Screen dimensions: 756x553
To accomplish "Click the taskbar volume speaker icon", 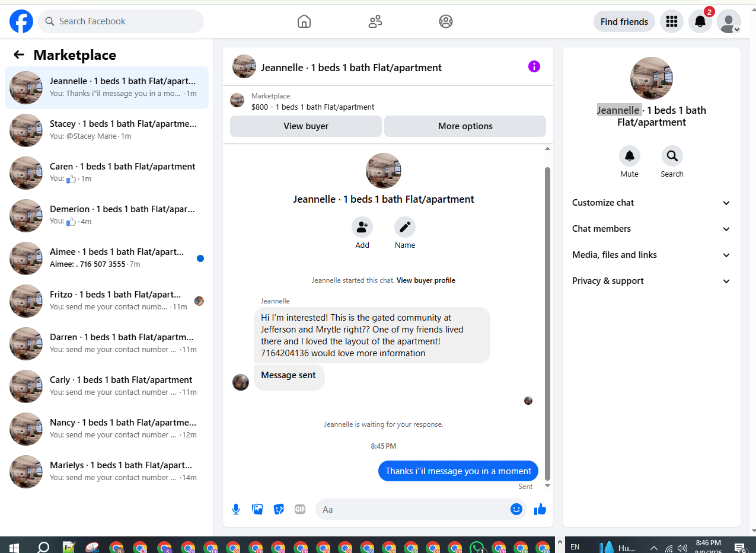I will click(682, 548).
